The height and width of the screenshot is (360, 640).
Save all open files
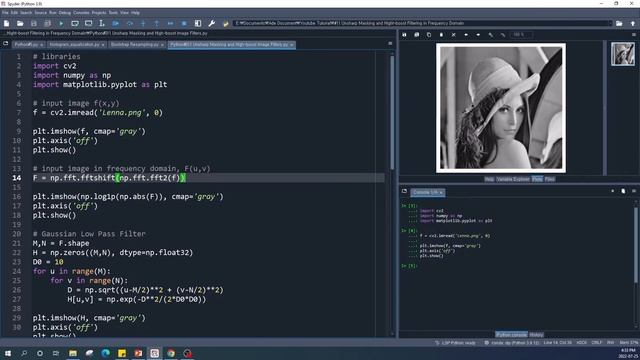coord(47,24)
